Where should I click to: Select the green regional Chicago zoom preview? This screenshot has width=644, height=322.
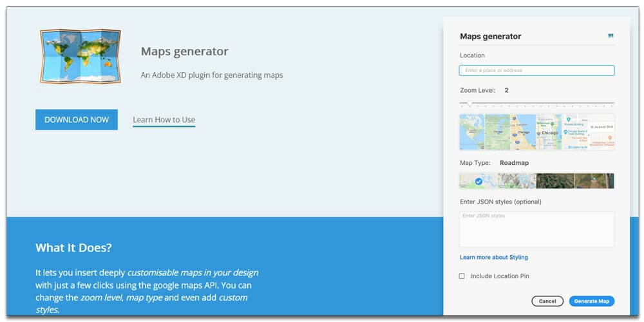click(497, 131)
